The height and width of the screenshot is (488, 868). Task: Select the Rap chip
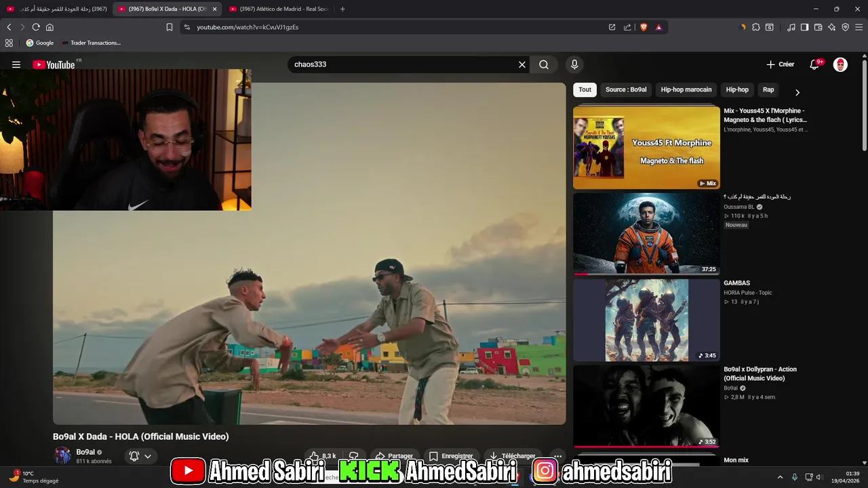pyautogui.click(x=768, y=89)
